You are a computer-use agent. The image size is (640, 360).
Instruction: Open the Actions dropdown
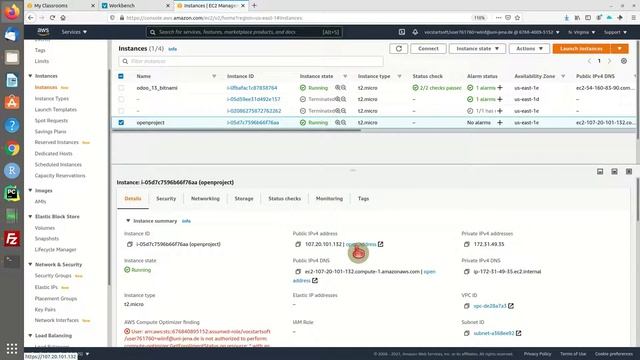[x=529, y=49]
